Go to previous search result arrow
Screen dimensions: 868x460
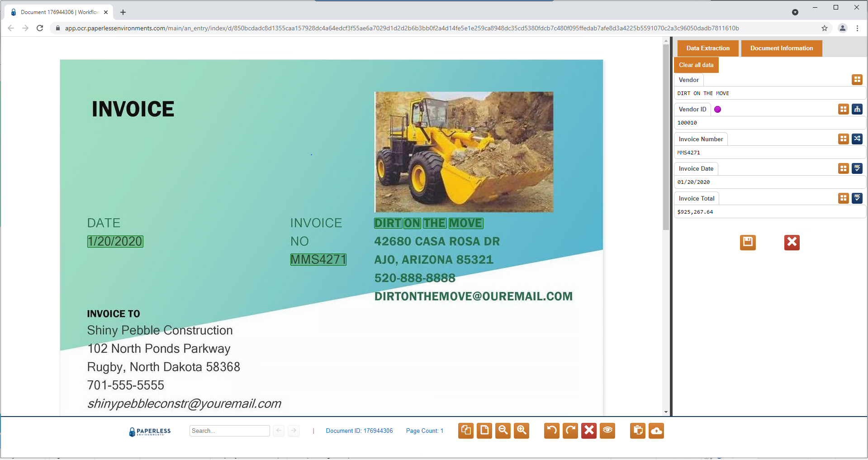[279, 431]
